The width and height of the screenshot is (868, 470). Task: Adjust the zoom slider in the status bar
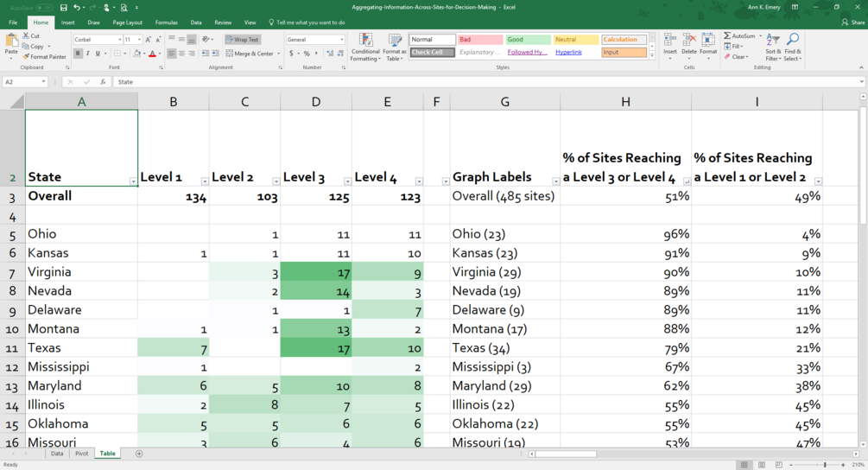click(825, 465)
